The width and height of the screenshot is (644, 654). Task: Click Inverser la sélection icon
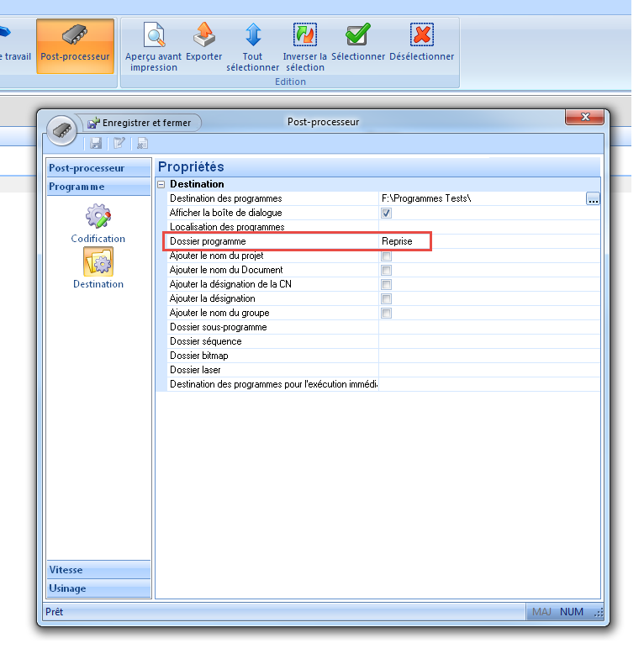[x=304, y=35]
